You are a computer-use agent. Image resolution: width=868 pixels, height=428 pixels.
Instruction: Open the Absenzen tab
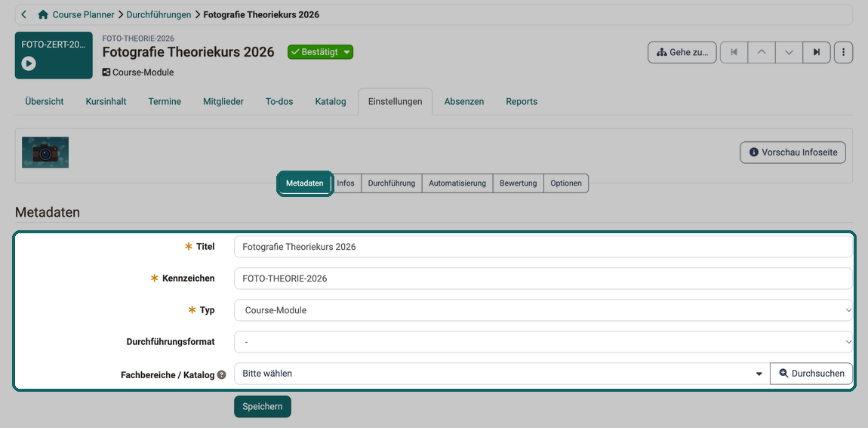(464, 102)
